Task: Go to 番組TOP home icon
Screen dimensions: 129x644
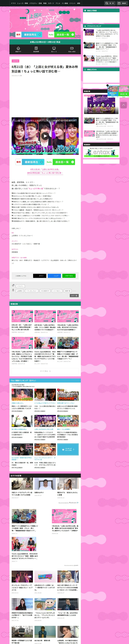Action: [x=18, y=49]
